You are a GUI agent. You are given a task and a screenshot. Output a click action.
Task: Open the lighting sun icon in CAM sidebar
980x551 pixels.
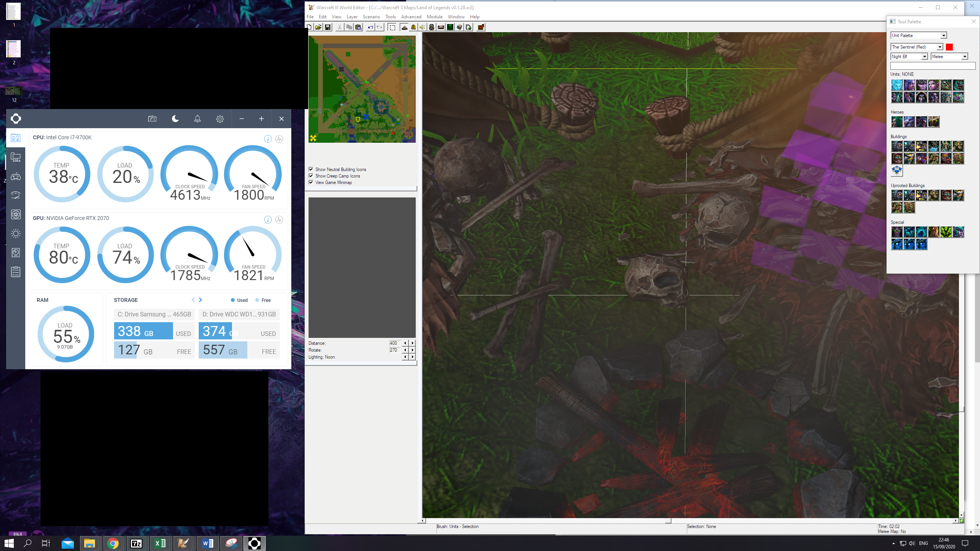(x=16, y=233)
